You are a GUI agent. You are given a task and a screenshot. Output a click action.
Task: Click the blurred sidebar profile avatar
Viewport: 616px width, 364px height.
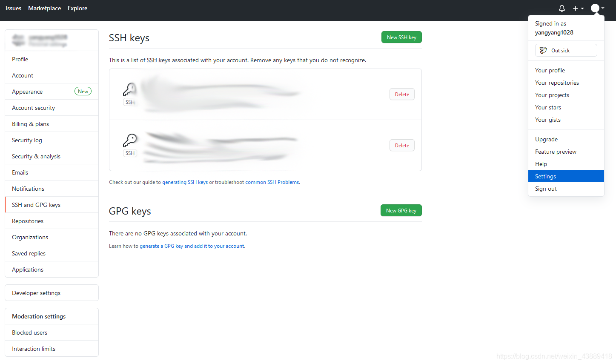click(18, 40)
